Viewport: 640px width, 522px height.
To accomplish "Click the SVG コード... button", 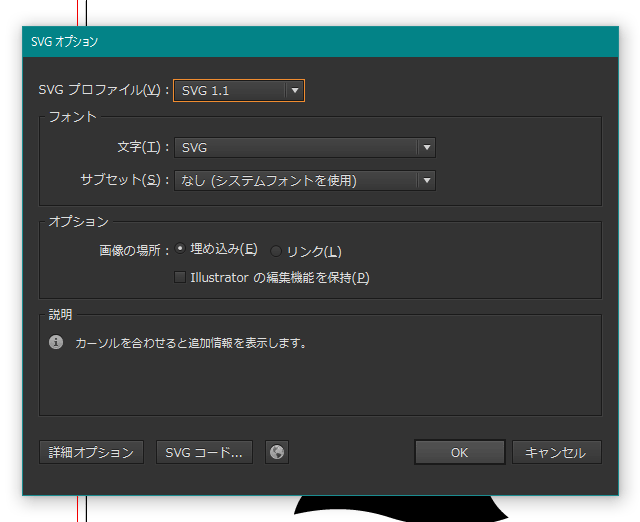I will click(204, 452).
